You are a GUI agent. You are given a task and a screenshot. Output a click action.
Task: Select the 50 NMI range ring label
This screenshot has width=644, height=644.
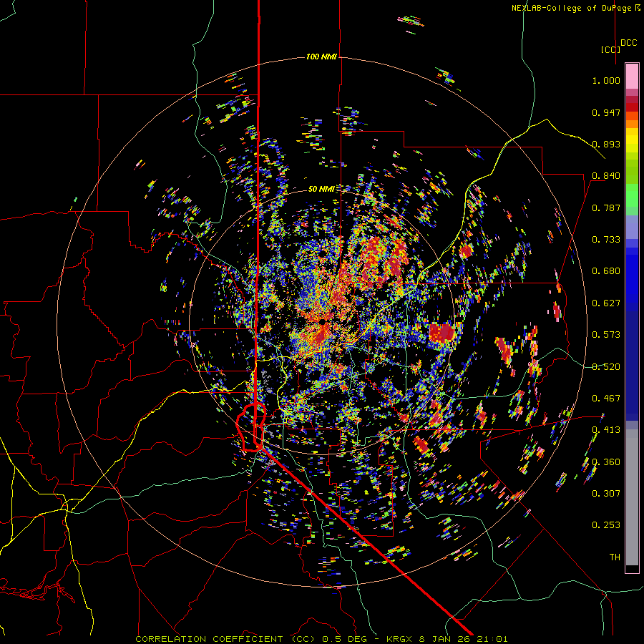[321, 189]
